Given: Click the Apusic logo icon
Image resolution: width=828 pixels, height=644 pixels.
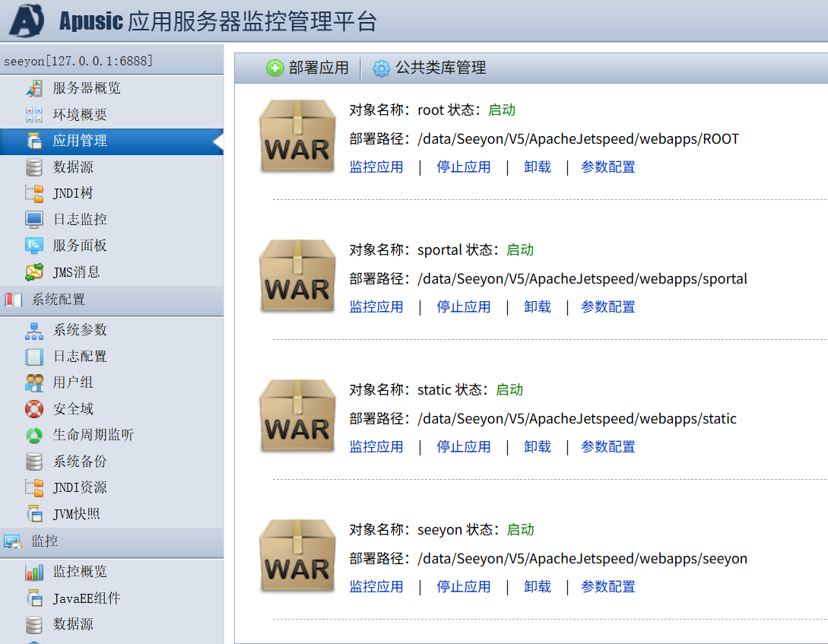Looking at the screenshot, I should click(27, 20).
